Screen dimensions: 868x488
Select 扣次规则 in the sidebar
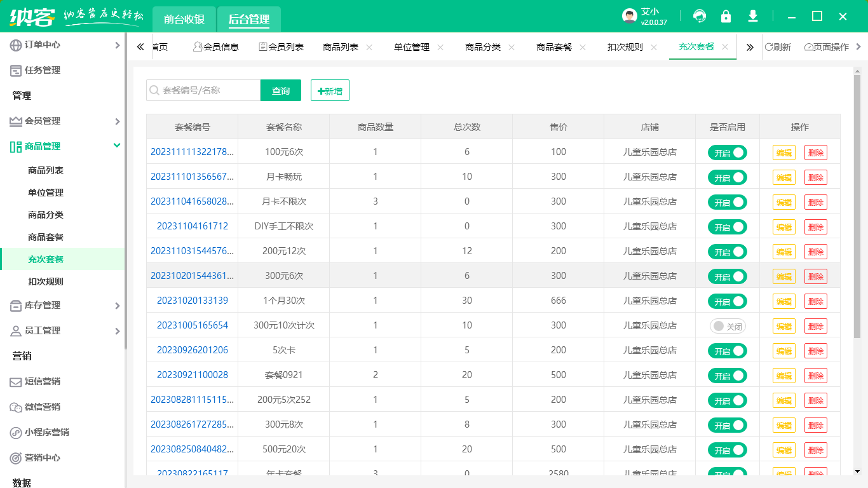tap(46, 281)
